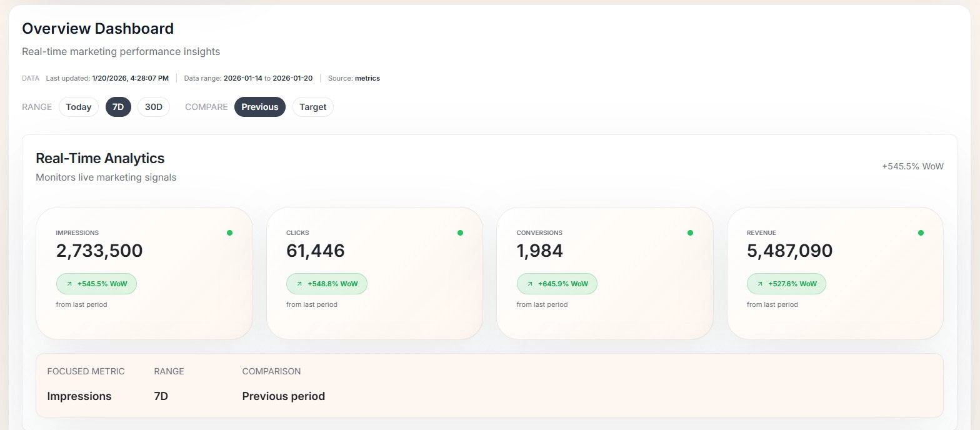Click the upward arrow in Conversions WoW badge

point(529,284)
